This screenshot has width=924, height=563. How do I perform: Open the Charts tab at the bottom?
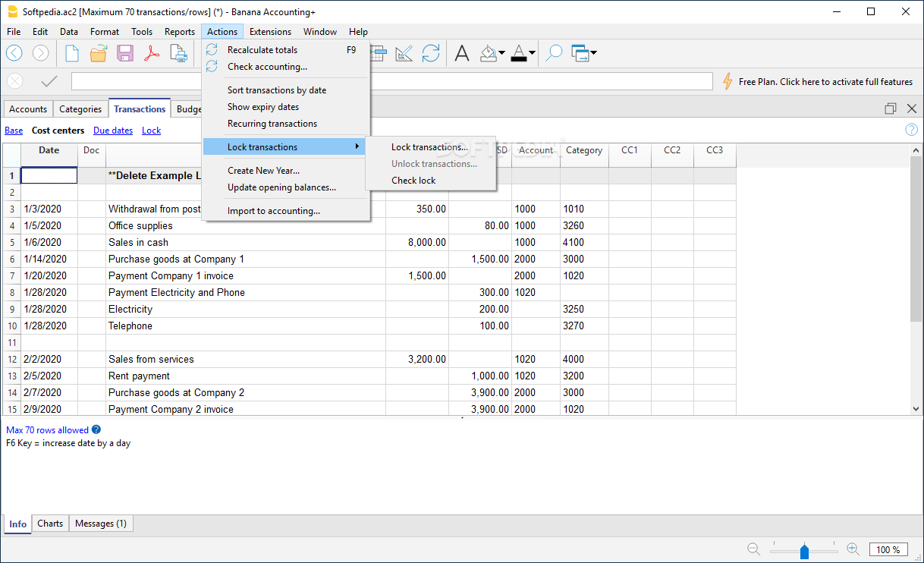coord(50,524)
